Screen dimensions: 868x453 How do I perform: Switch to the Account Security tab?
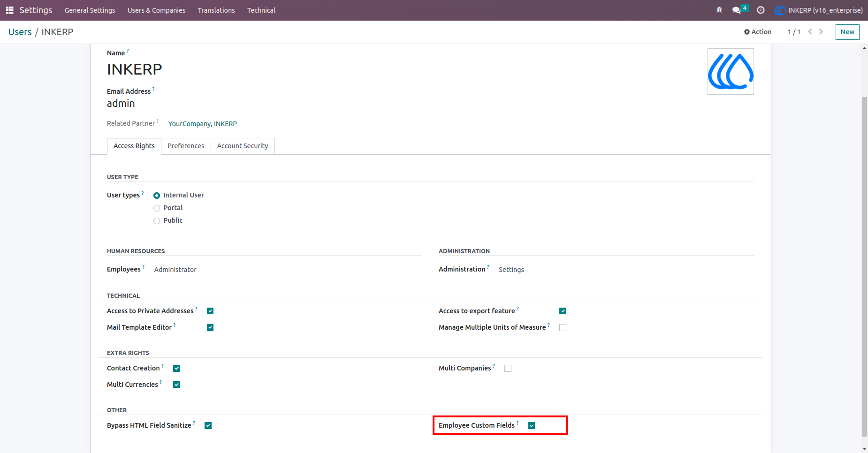(243, 146)
